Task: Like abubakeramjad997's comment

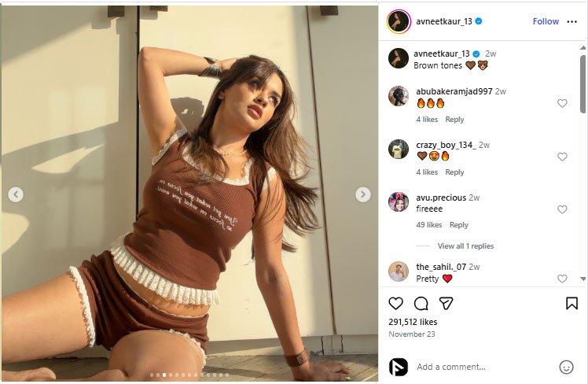Action: tap(562, 103)
